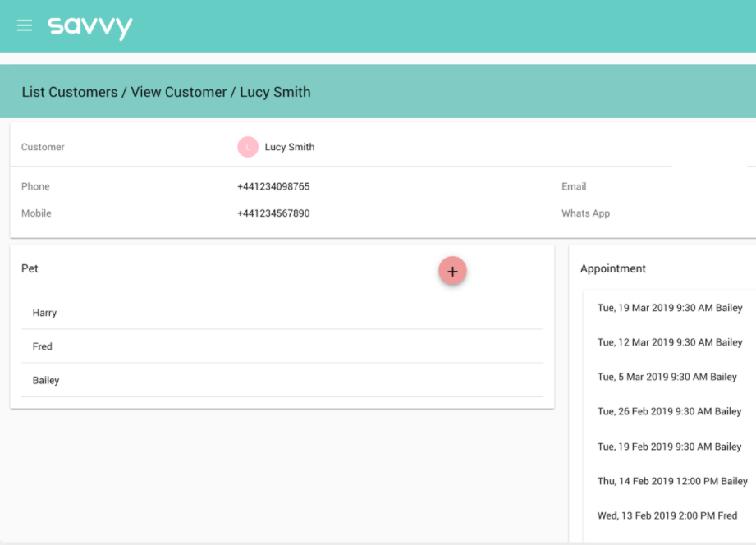
Task: Click the Mobile field label
Action: 36,213
